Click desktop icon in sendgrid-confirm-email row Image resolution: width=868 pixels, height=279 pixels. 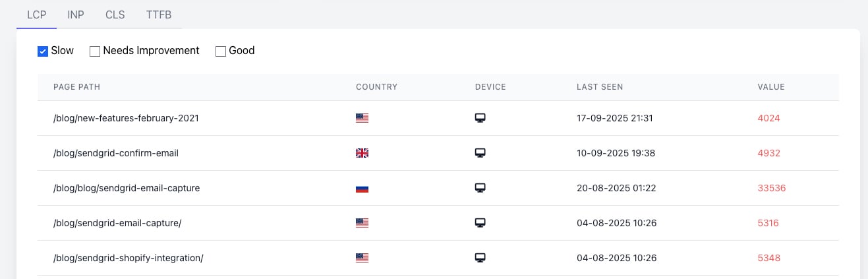click(480, 153)
